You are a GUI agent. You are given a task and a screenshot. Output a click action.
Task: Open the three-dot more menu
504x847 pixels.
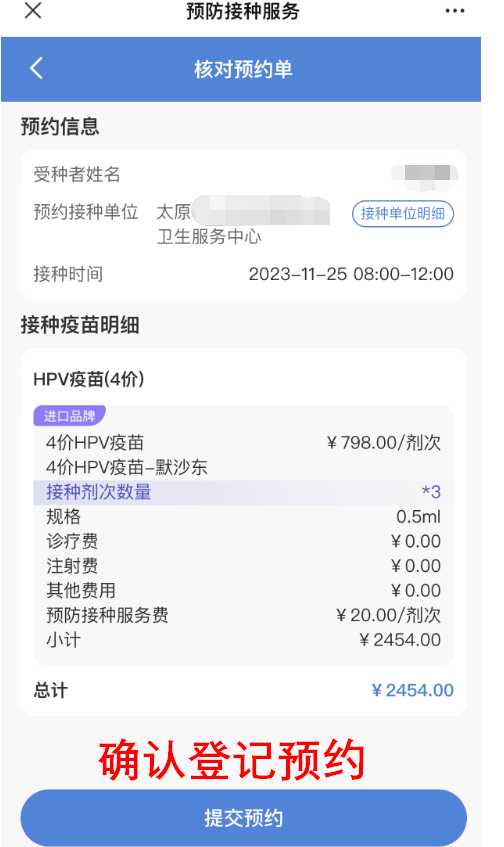pyautogui.click(x=455, y=11)
